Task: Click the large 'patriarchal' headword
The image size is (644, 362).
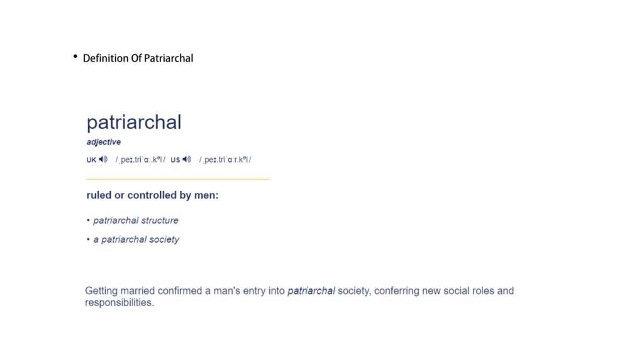Action: click(x=134, y=122)
